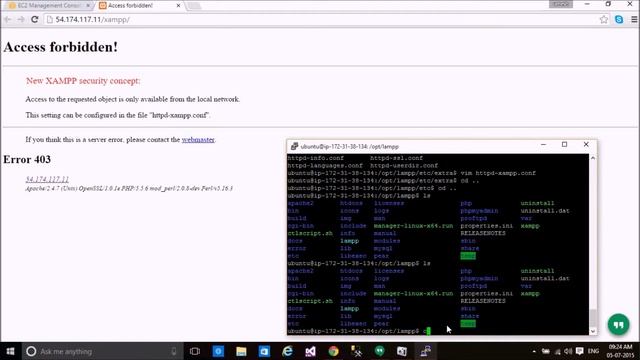The width and height of the screenshot is (640, 360).
Task: Open the Chrome hamburger menu
Action: click(x=634, y=19)
